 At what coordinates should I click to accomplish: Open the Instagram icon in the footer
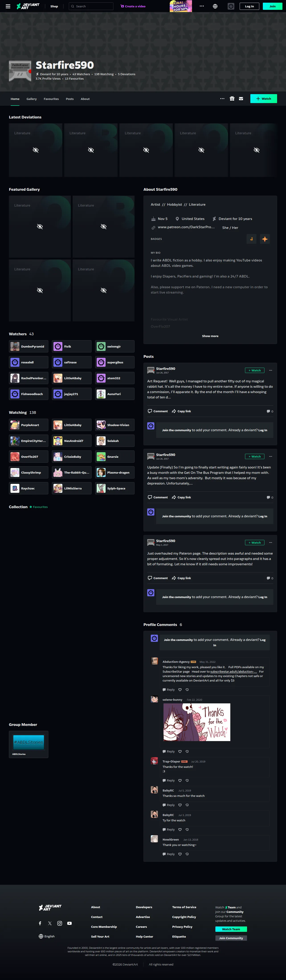tap(60, 923)
